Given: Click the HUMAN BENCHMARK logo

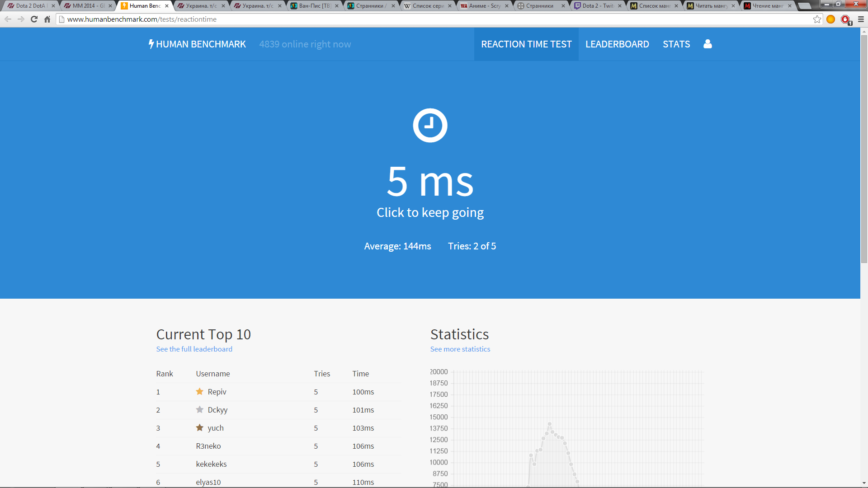Looking at the screenshot, I should pos(197,44).
